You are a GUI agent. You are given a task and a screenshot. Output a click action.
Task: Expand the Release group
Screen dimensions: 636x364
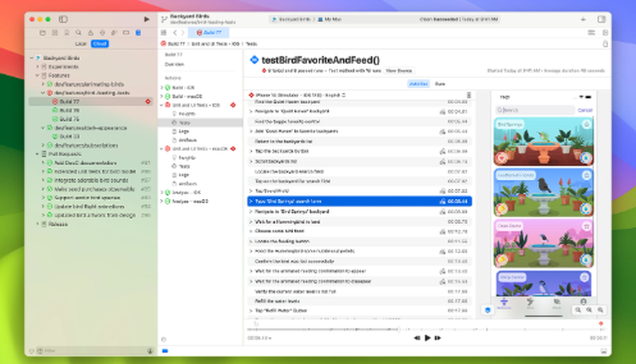[38, 224]
